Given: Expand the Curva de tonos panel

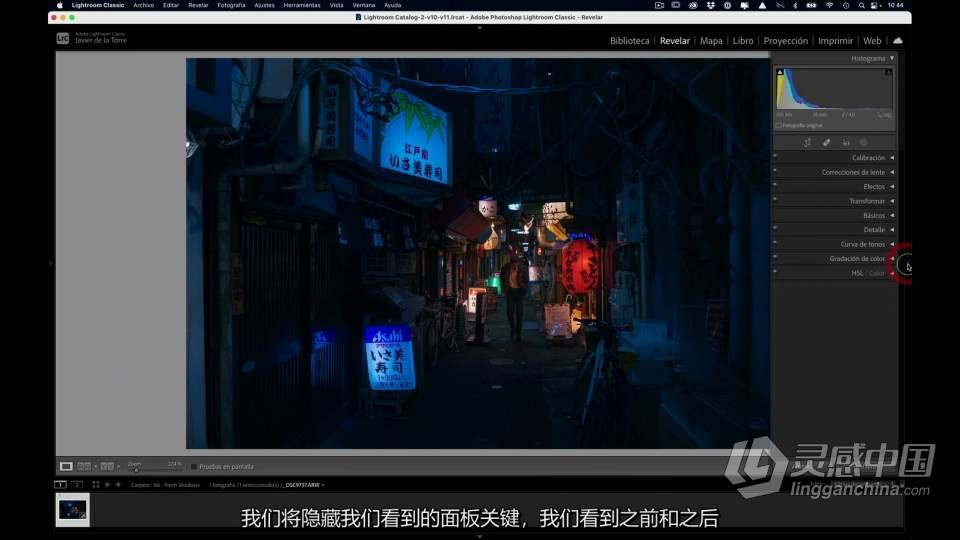Looking at the screenshot, I should coord(892,244).
